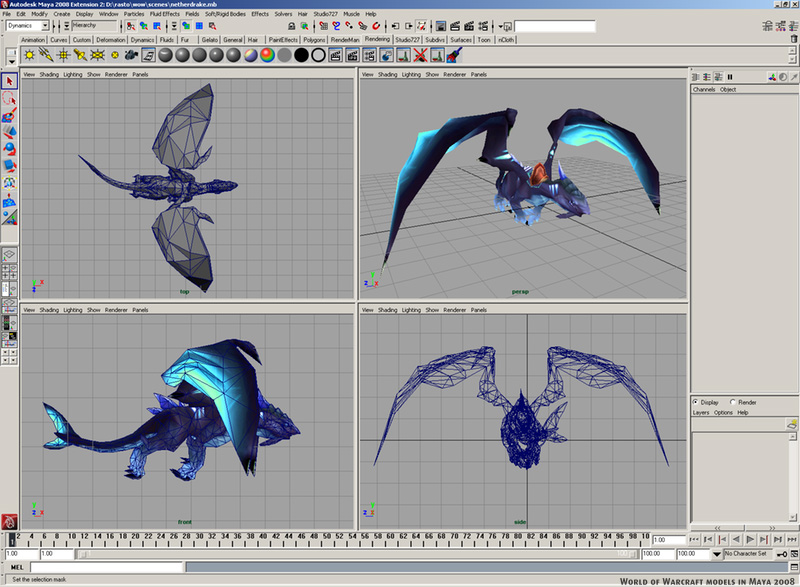Select the Display radio button
Viewport: 800px width, 587px height.
pyautogui.click(x=695, y=402)
